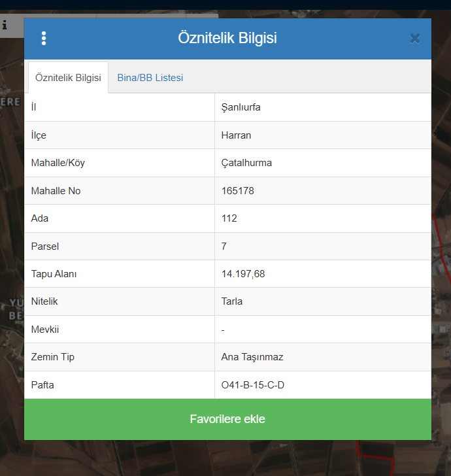Click the Harran district value

click(x=236, y=135)
